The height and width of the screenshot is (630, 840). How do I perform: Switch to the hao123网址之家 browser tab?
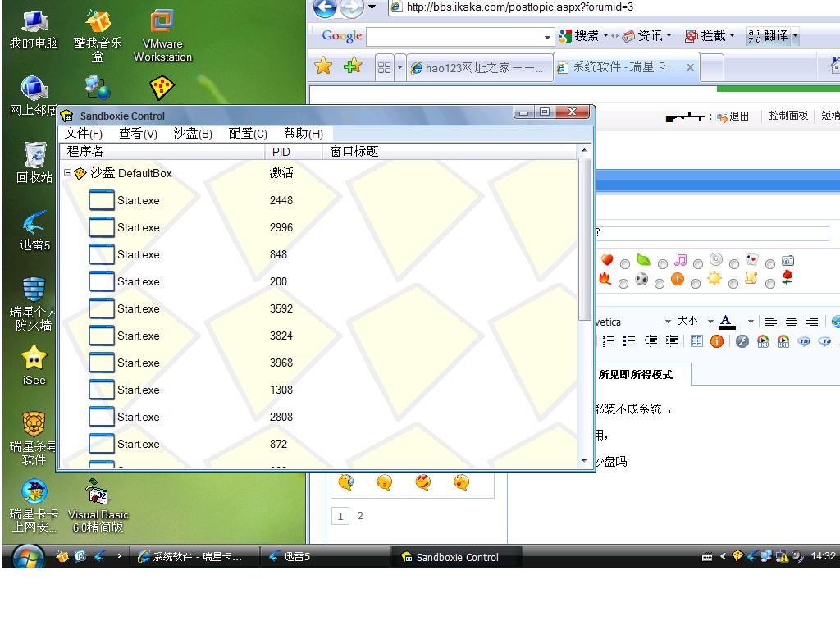(x=479, y=67)
